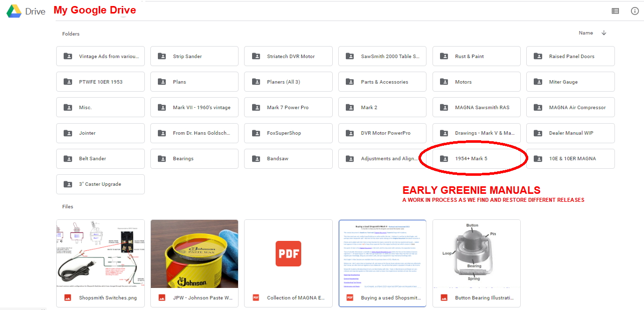Click the From Dr. Hans Goldsch folder icon

point(162,133)
